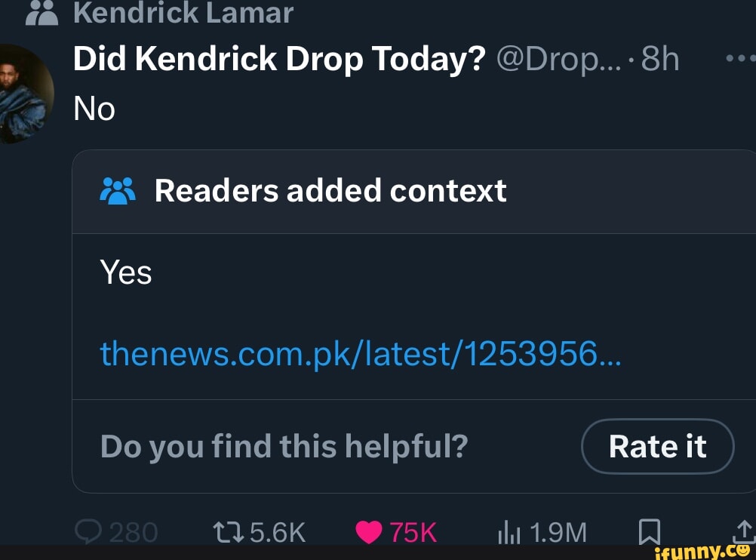Click the reply speech bubble icon

[88, 532]
